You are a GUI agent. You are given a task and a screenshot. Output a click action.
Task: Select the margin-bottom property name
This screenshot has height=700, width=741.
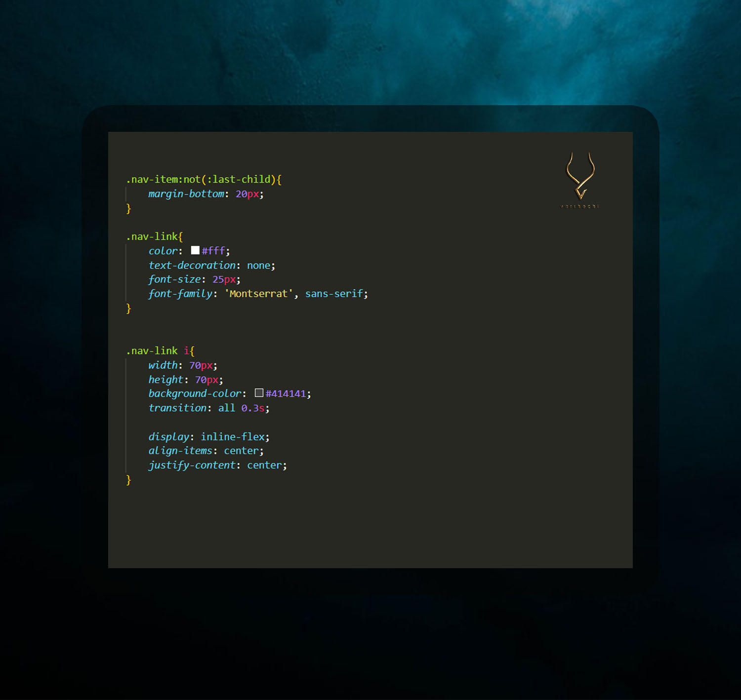click(x=186, y=194)
